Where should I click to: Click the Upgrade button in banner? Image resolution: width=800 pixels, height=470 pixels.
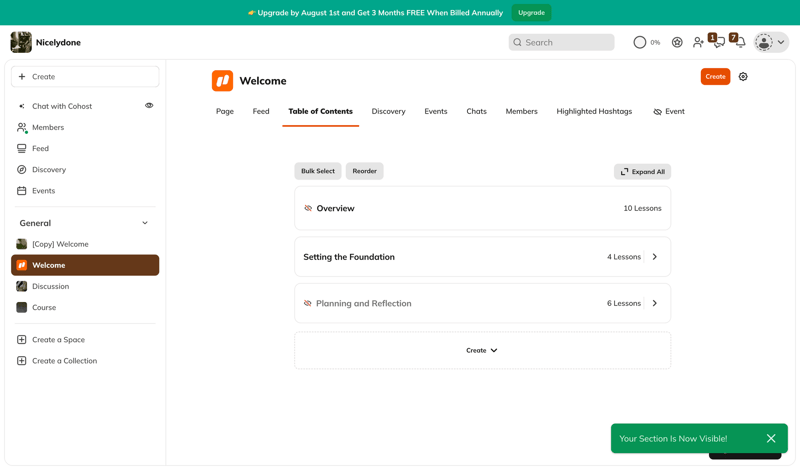pos(531,13)
